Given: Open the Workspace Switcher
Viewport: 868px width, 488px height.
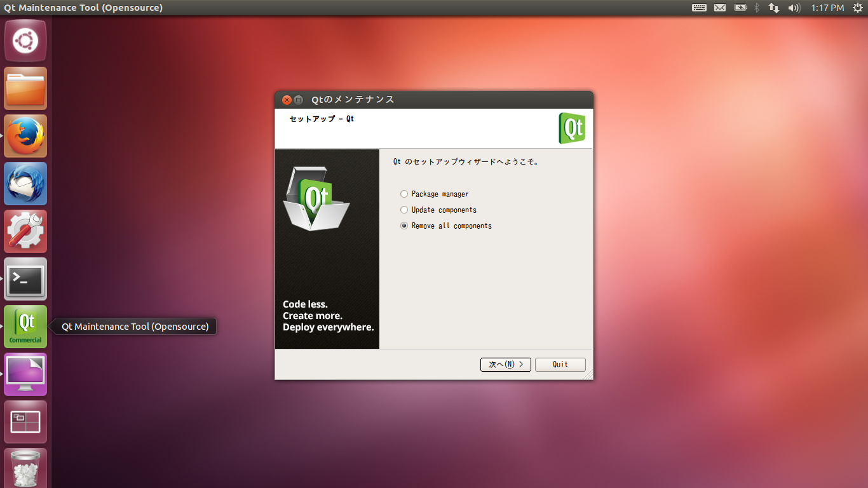Looking at the screenshot, I should (x=25, y=422).
